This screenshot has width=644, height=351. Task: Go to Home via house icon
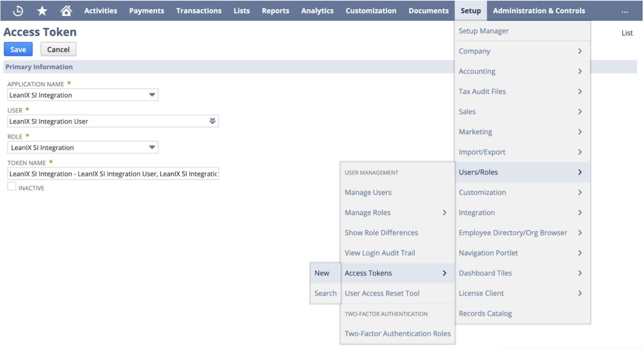coord(66,11)
